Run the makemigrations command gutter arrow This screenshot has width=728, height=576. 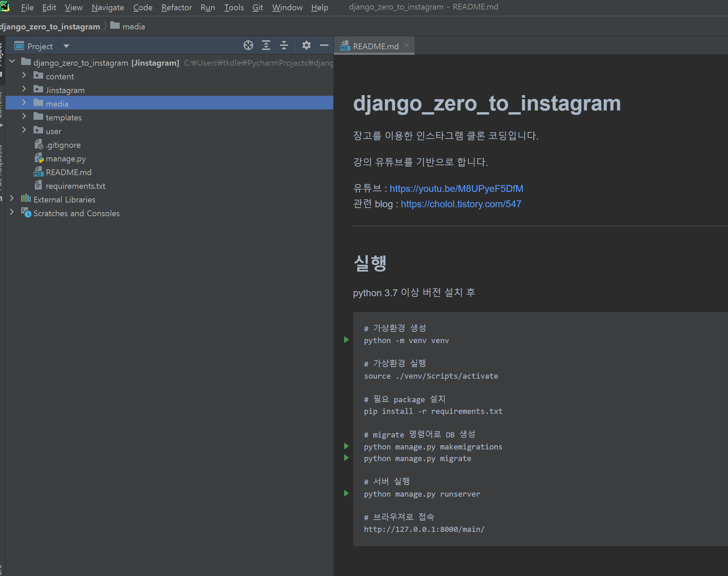tap(346, 446)
